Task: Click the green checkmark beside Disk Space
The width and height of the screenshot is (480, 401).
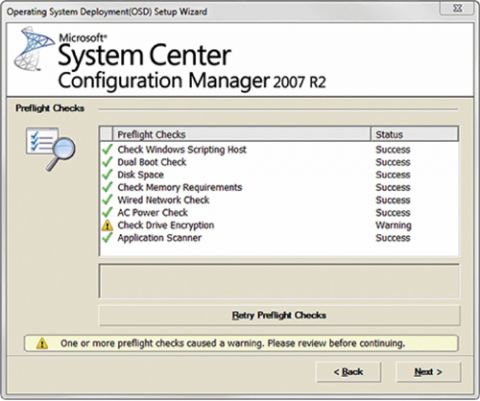Action: (x=107, y=175)
